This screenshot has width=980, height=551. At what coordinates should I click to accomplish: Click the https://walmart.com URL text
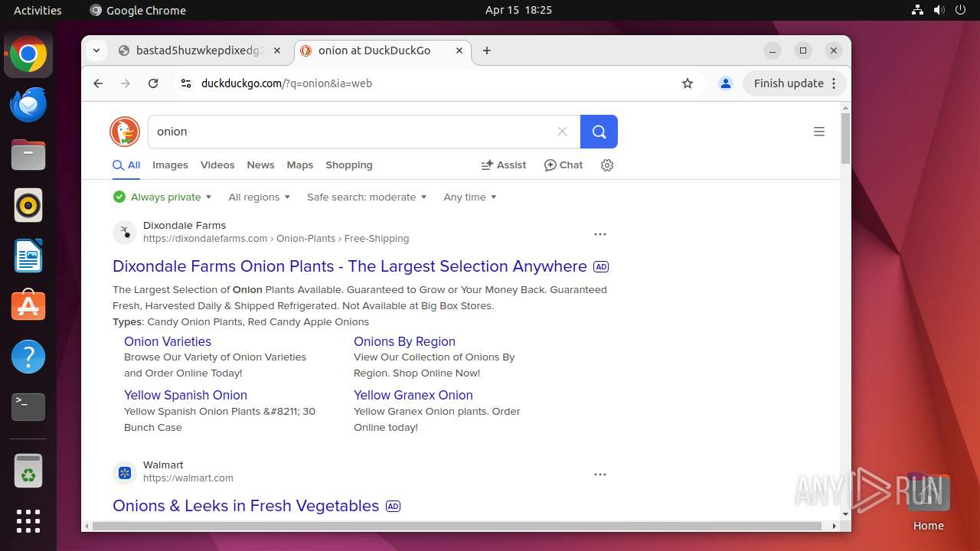pyautogui.click(x=188, y=478)
